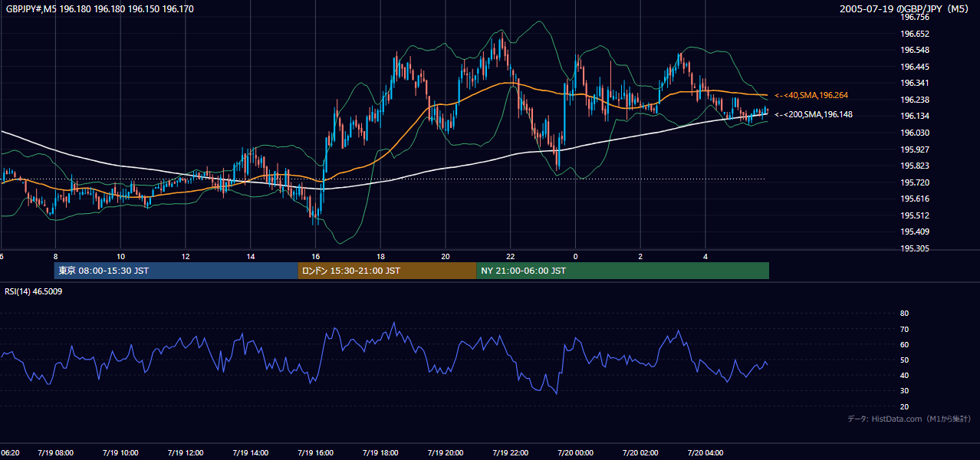Click price axis value 196.756
This screenshot has width=980, height=460.
pos(914,17)
